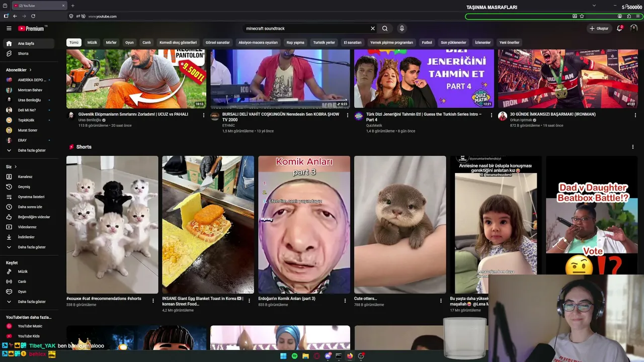Open Discord from the taskbar

click(x=328, y=356)
